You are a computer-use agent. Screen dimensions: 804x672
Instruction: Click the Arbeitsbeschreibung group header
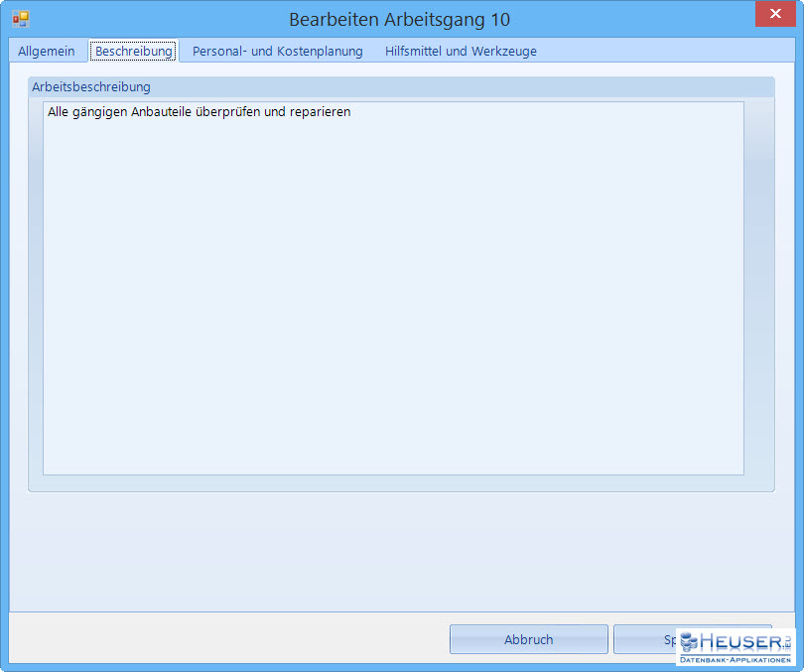tap(91, 87)
